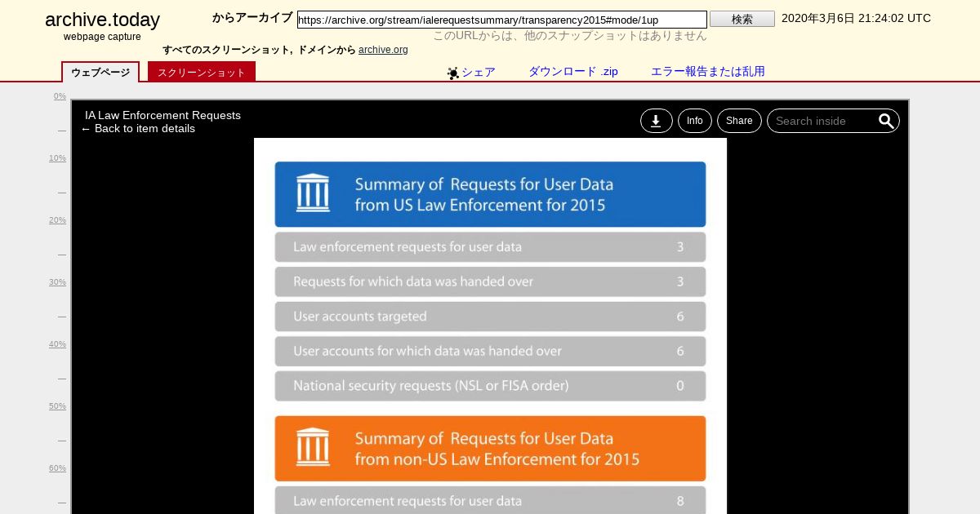Jump to 20% page position marker

point(57,220)
